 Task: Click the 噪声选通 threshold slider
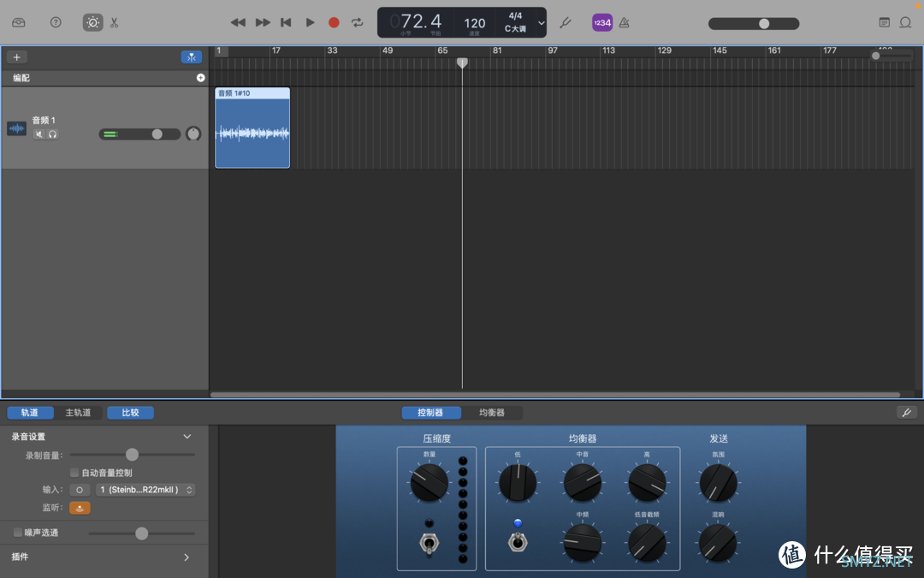click(141, 533)
